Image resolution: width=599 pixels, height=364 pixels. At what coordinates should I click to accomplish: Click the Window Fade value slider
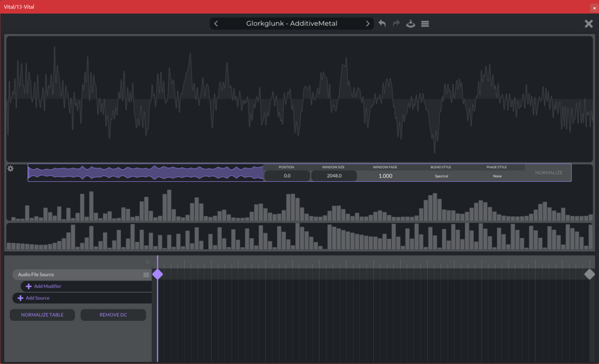385,176
